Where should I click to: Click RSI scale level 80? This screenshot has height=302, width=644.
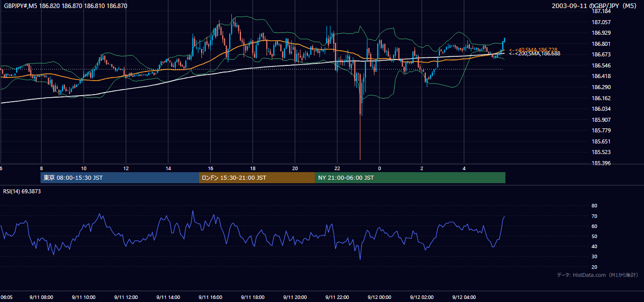click(x=594, y=206)
